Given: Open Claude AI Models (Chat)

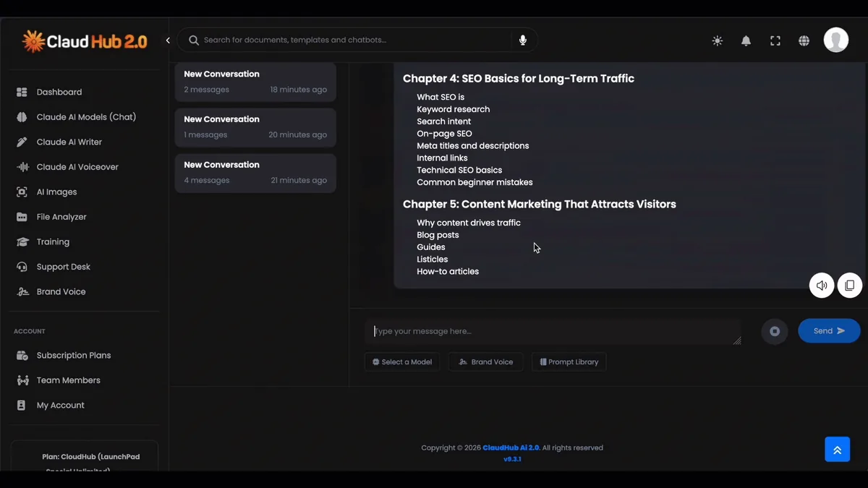Looking at the screenshot, I should (x=86, y=117).
